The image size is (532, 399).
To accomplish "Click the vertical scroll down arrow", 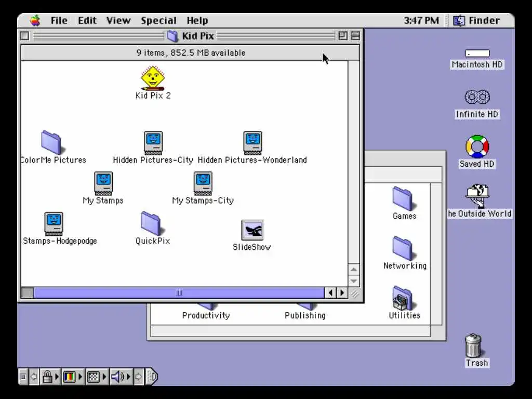I will [354, 281].
